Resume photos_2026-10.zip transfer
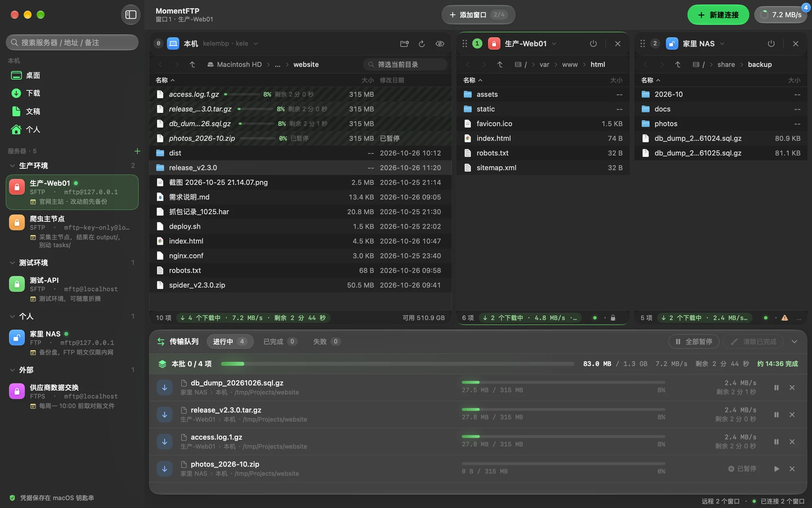The image size is (812, 508). [x=776, y=469]
